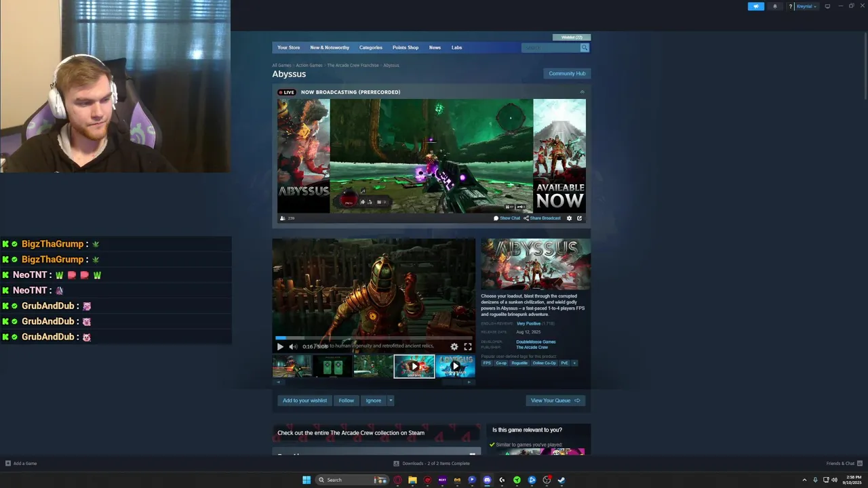868x488 pixels.
Task: Open The Arcade Crew collection banner
Action: (x=376, y=432)
